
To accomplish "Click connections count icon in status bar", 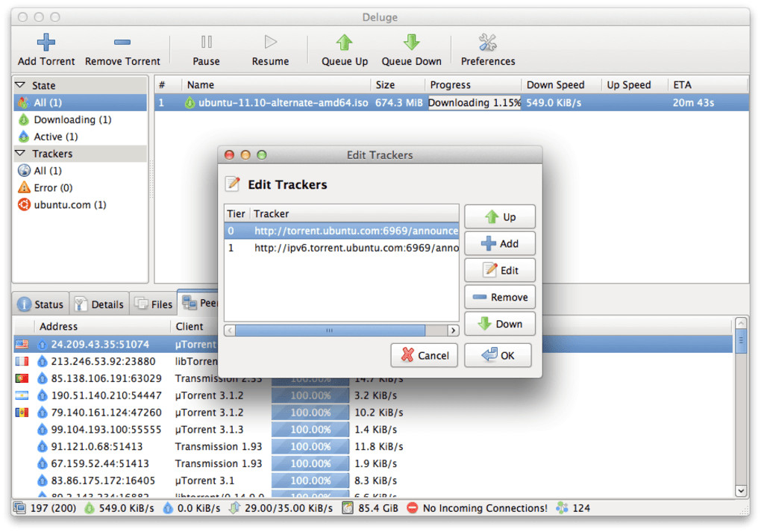I will (20, 507).
